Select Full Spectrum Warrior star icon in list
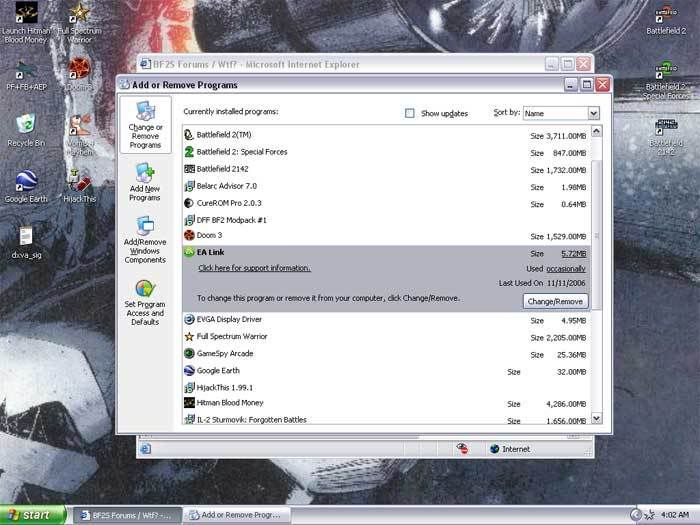Screen dimensions: 700x525 point(189,336)
